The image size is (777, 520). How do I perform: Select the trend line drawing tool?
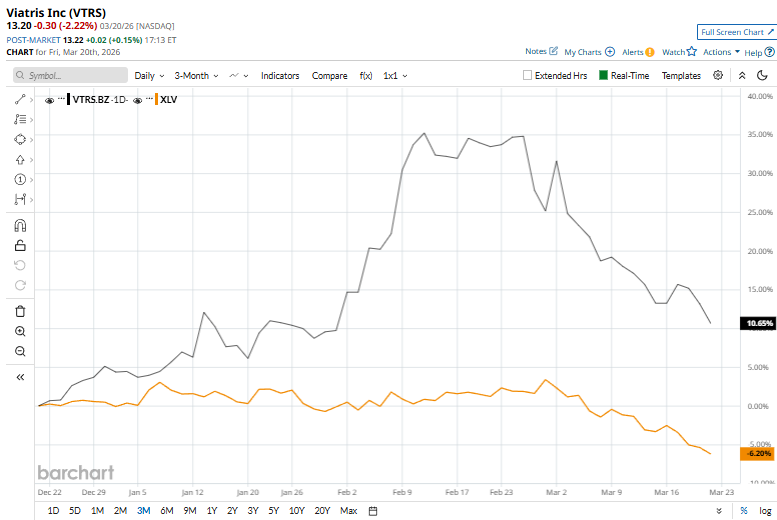(x=20, y=100)
